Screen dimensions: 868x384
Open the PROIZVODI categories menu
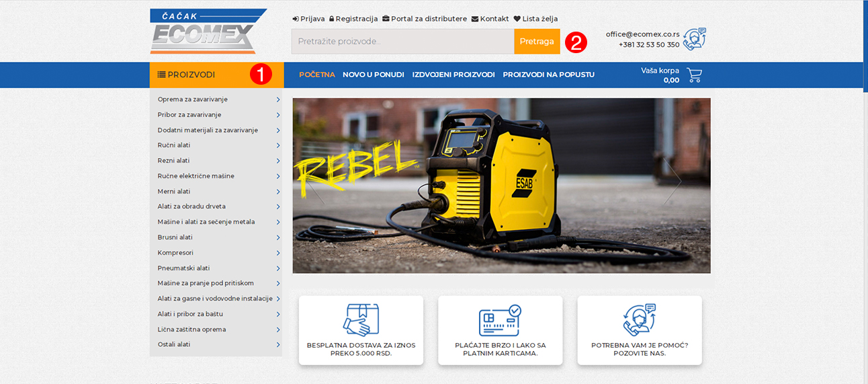point(216,75)
